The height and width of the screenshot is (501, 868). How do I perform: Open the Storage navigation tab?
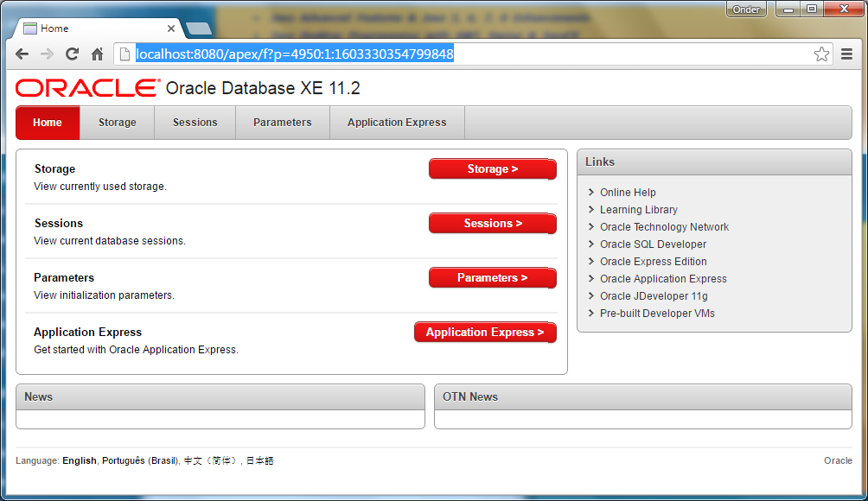coord(118,122)
